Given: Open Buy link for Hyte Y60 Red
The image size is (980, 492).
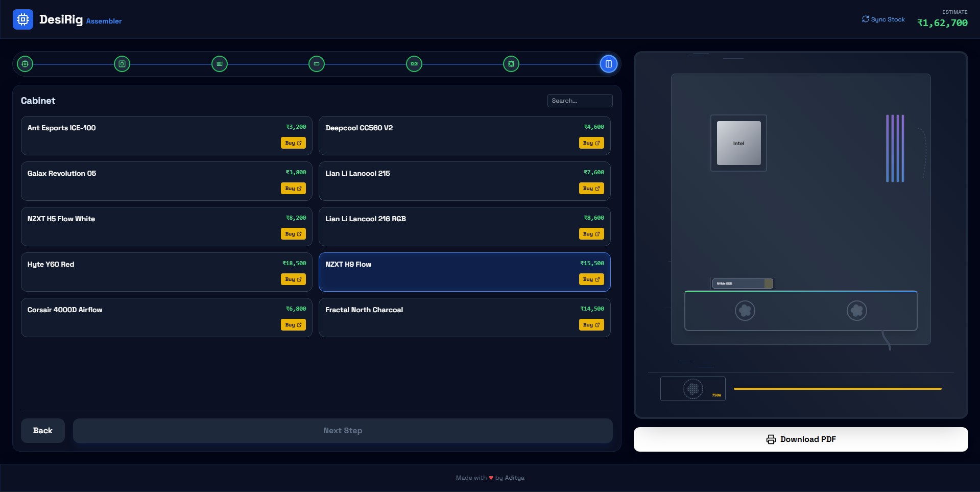Looking at the screenshot, I should (x=293, y=279).
